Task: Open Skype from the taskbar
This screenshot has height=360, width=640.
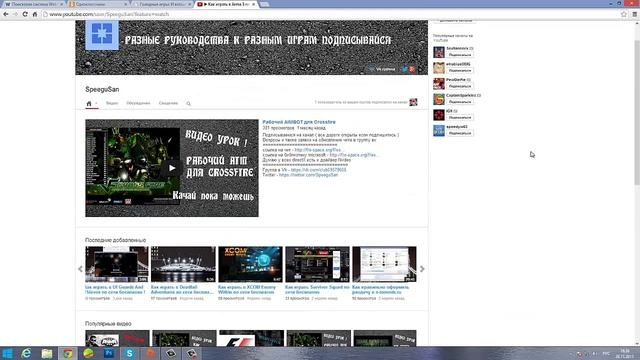Action: coord(129,353)
